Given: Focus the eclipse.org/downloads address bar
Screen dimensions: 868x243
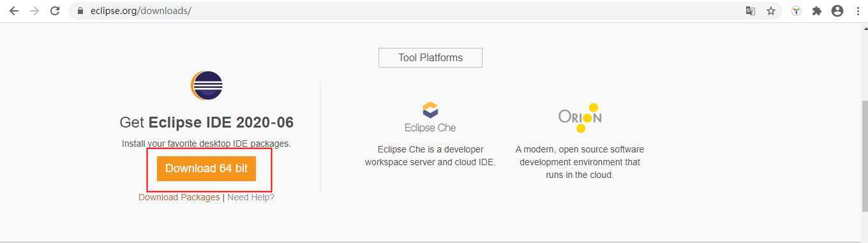Looking at the screenshot, I should [408, 11].
